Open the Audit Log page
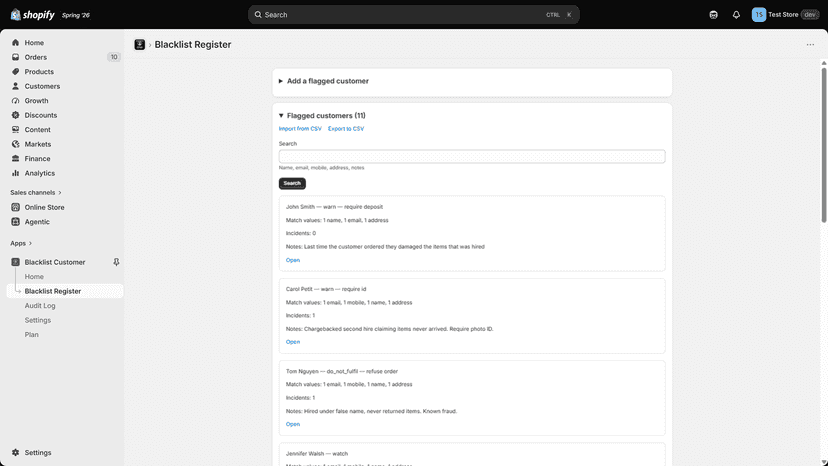 coord(40,305)
